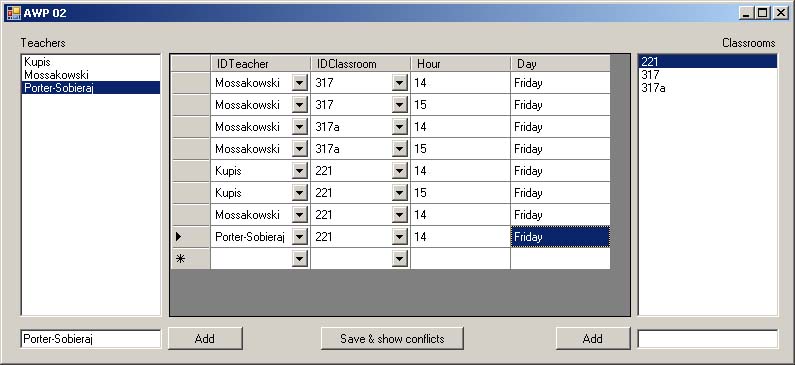Click empty Hour cell in the new row
Image resolution: width=795 pixels, height=365 pixels.
click(x=460, y=259)
